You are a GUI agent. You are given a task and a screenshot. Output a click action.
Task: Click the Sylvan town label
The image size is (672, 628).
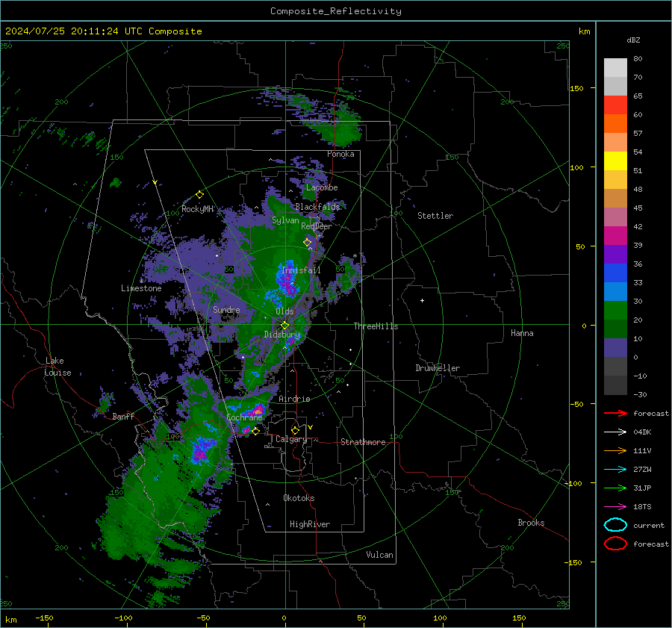point(285,220)
